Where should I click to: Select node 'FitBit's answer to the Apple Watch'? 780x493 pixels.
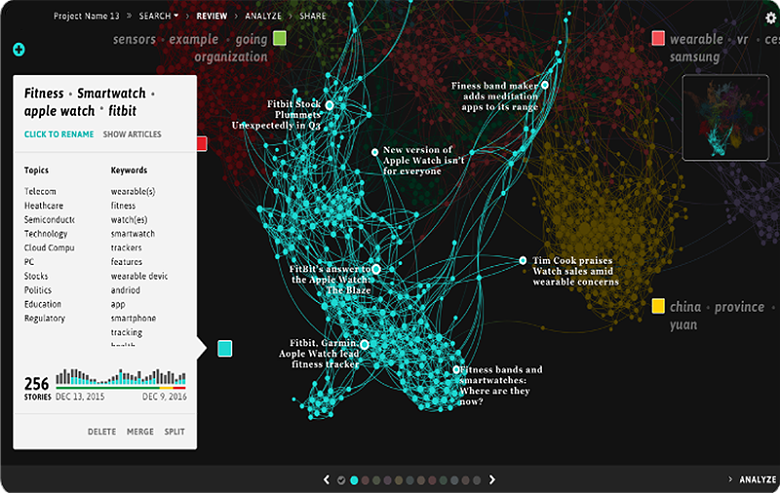376,269
